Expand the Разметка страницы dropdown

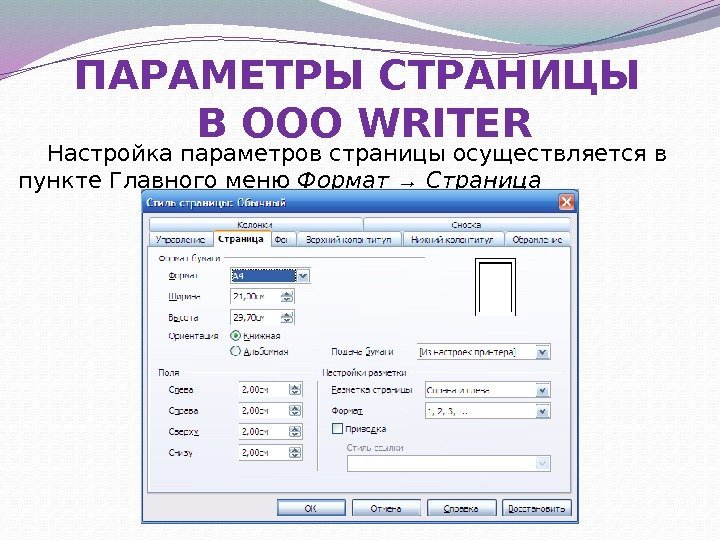click(543, 390)
